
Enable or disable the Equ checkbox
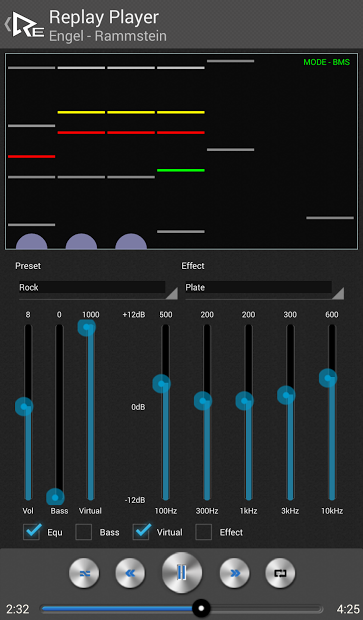pos(32,532)
